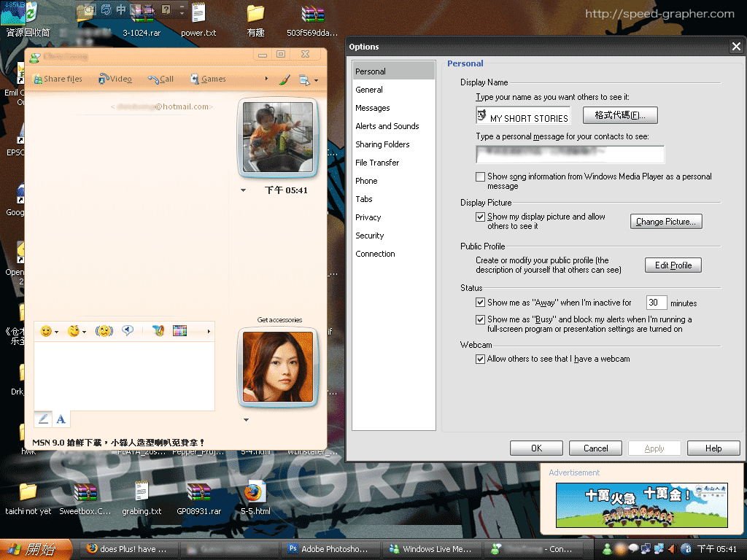Enable show song information from Media Player

point(480,176)
